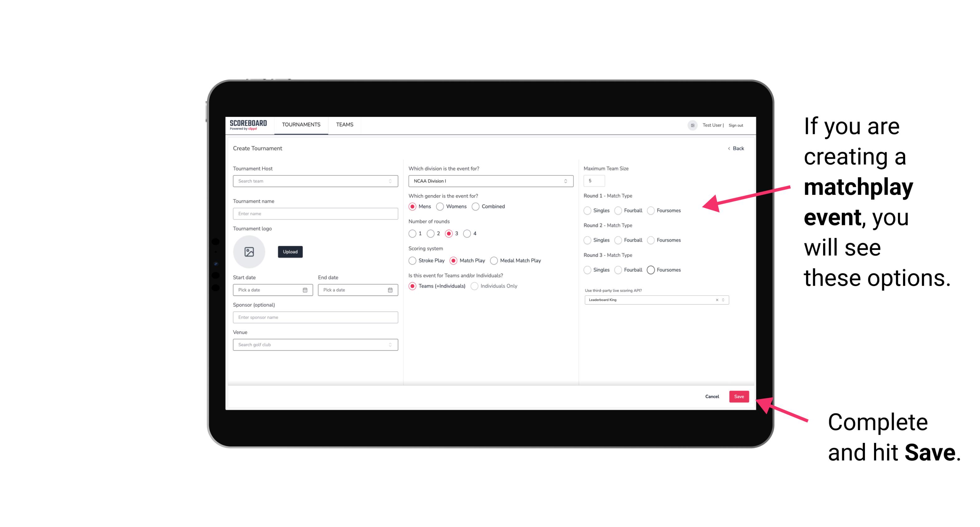Click the Start date calendar icon
This screenshot has width=980, height=527.
(x=304, y=290)
